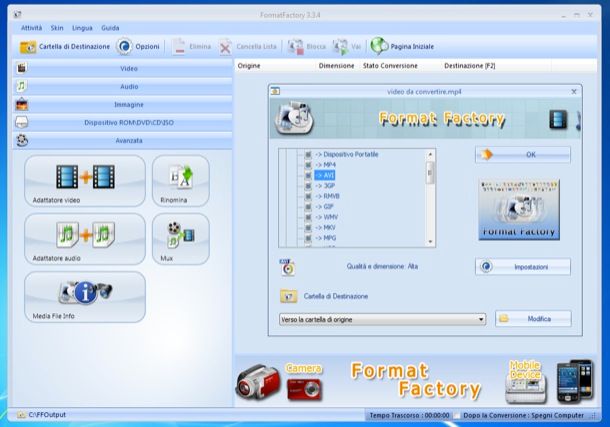
Task: Open destination folder dropdown 'Verso la cartella di origine'
Action: coord(382,319)
